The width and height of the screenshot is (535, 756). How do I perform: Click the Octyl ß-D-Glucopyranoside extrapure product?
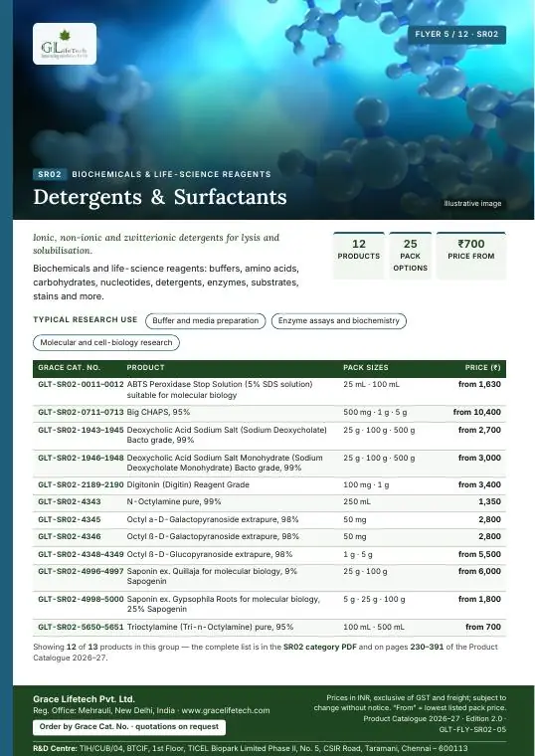(210, 554)
